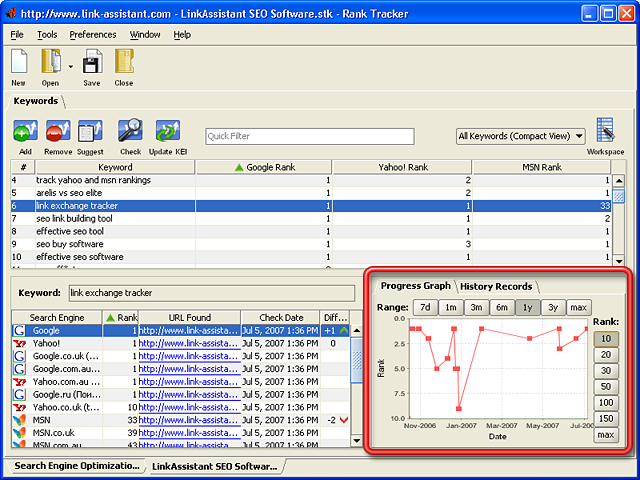Click the Yahoo.co.uk row icon

pyautogui.click(x=19, y=407)
